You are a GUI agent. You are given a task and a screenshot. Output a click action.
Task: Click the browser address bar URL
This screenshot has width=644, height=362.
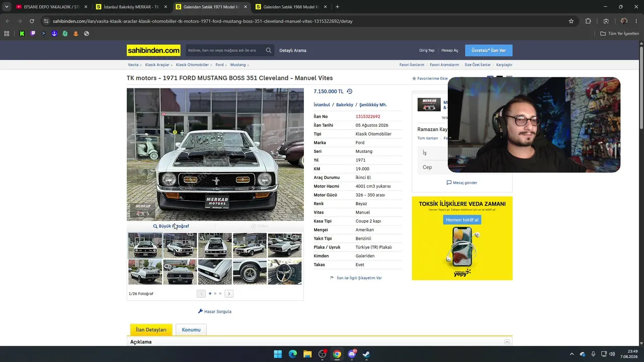pos(203,21)
